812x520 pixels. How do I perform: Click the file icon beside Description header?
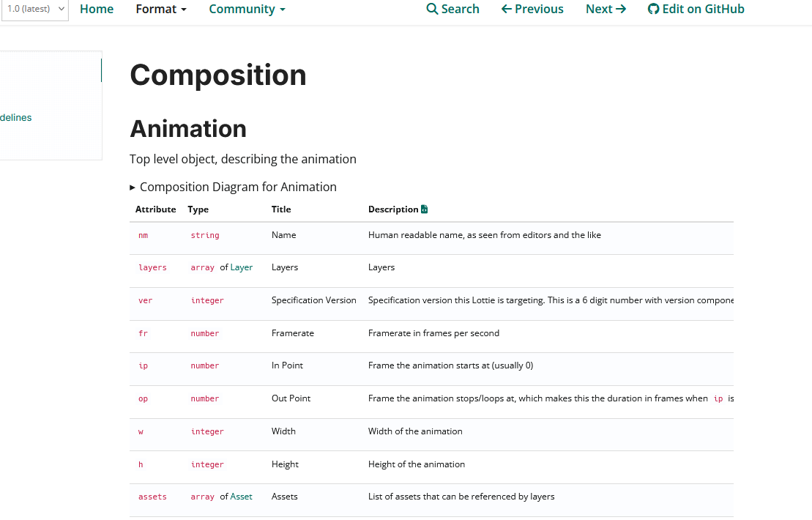pos(425,209)
